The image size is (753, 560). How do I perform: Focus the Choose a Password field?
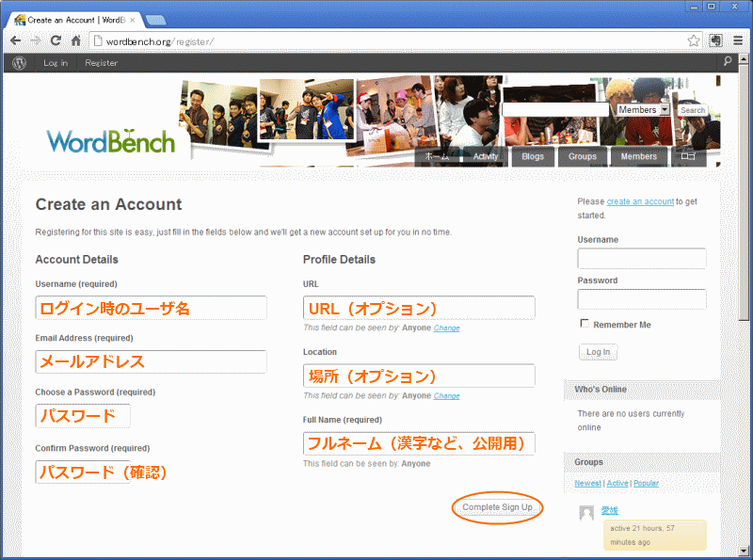pyautogui.click(x=83, y=416)
